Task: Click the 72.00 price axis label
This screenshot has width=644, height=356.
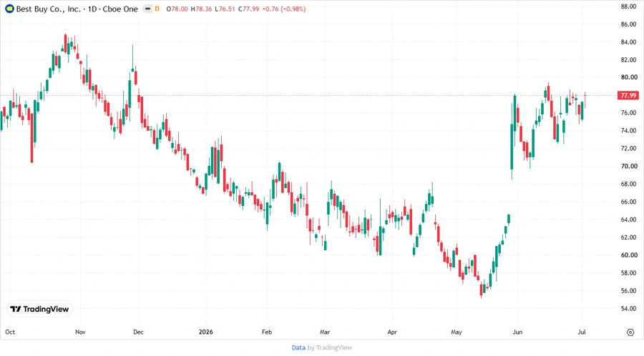Action: pos(629,149)
